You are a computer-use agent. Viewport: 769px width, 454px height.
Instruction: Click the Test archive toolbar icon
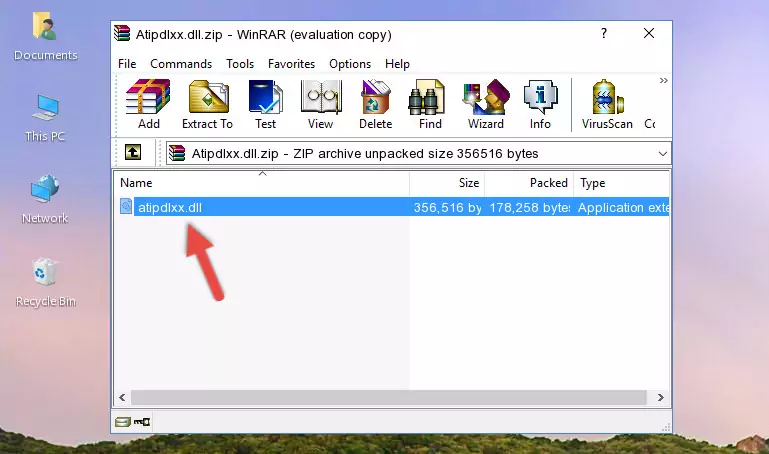point(265,104)
